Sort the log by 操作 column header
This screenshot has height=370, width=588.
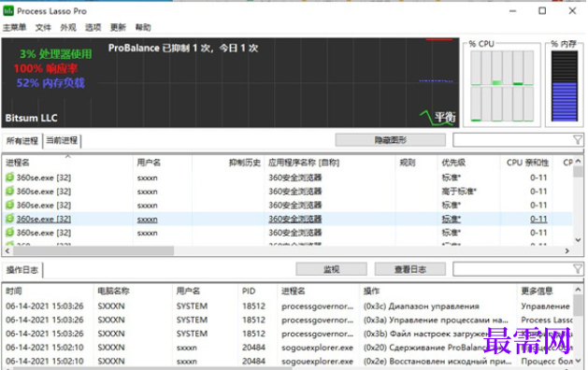(438, 291)
